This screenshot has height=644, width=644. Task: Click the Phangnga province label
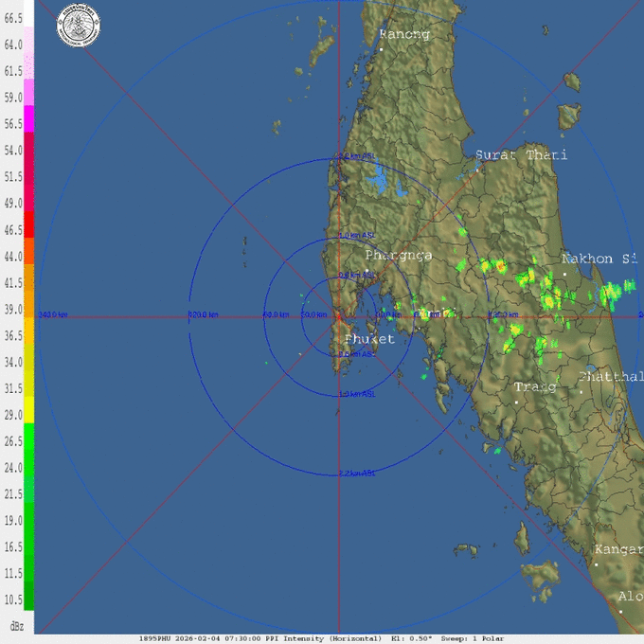[x=399, y=256]
